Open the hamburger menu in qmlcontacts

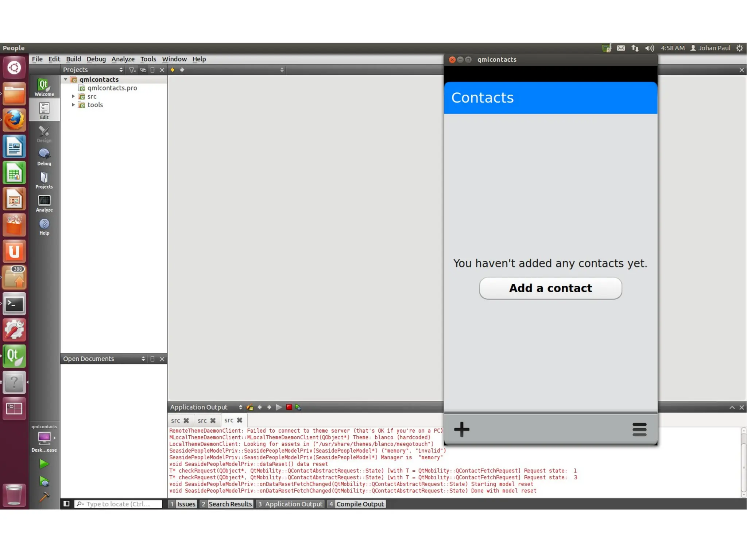[x=639, y=429]
